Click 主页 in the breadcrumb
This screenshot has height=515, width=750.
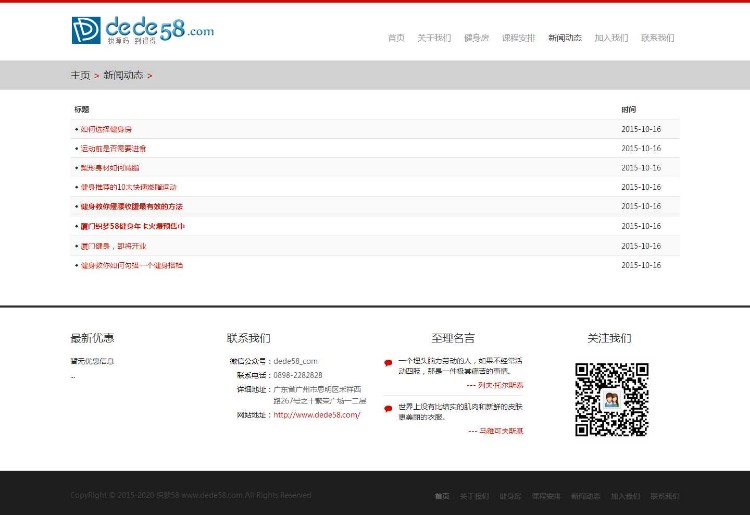point(80,75)
